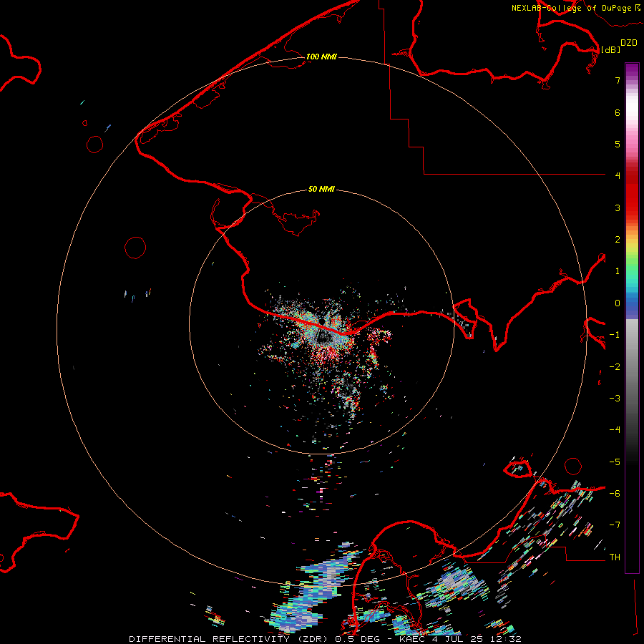Image resolution: width=644 pixels, height=644 pixels.
Task: Click the 4 value on color scale
Action: point(618,175)
